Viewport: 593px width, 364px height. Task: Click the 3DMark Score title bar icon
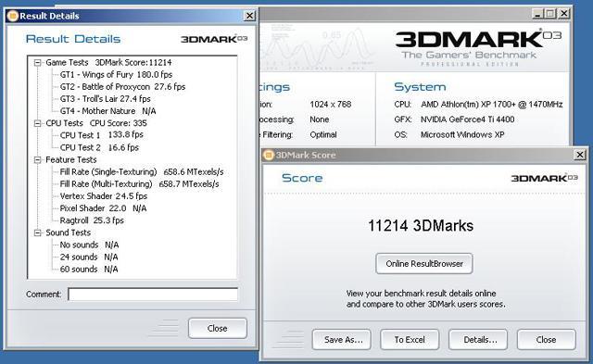click(x=268, y=155)
